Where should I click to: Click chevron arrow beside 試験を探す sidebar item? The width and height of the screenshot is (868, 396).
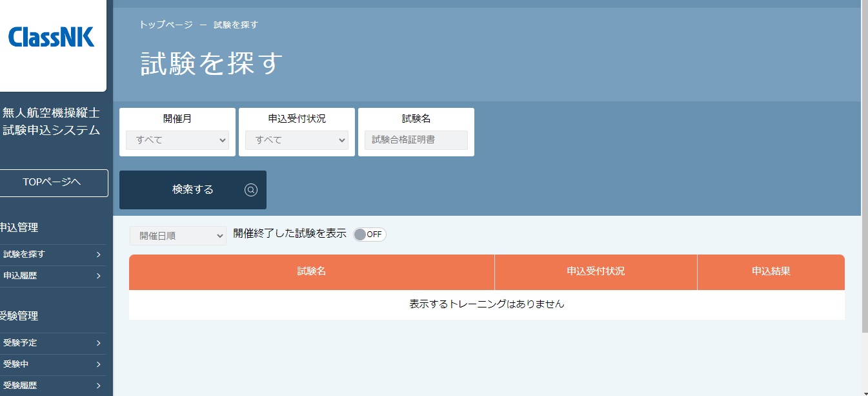[99, 255]
